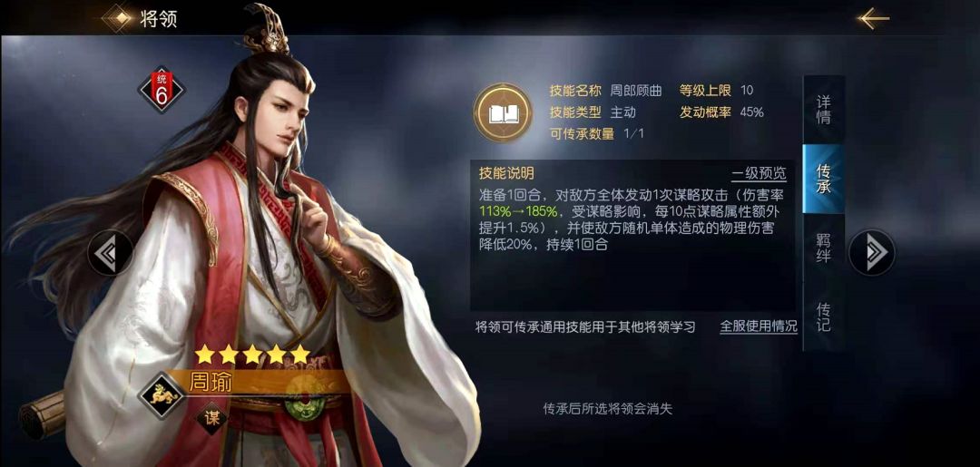980x467 pixels.
Task: Tap the 技能说明 description panel
Action: coord(632,236)
